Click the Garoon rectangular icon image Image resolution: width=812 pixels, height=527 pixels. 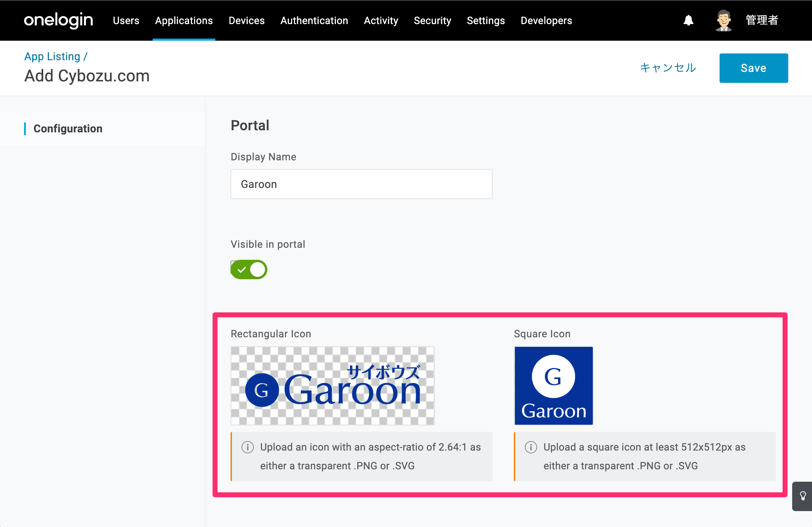333,386
